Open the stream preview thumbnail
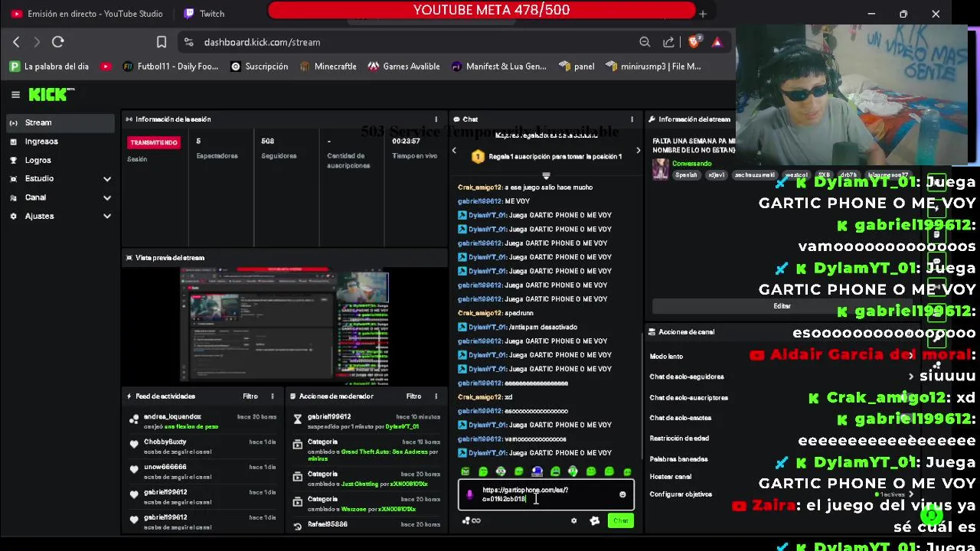The height and width of the screenshot is (551, 980). coord(284,324)
